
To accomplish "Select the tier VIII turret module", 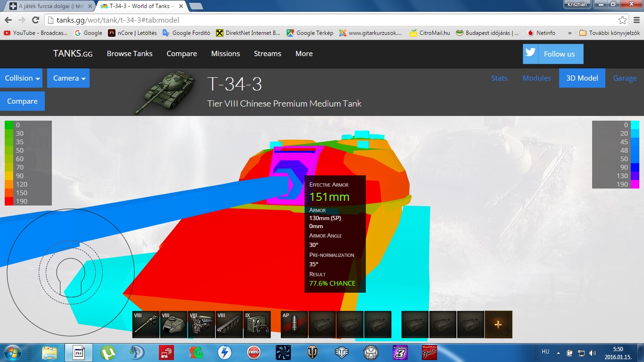I will click(173, 325).
